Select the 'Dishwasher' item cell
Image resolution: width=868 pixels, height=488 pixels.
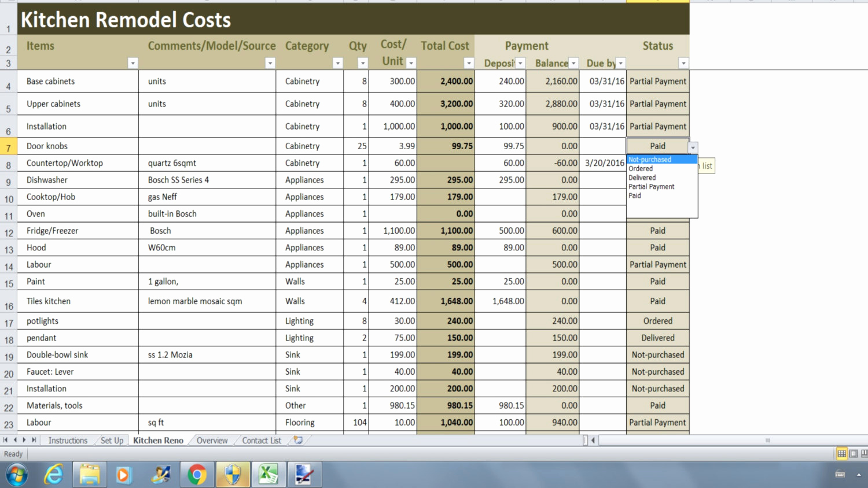coord(78,180)
